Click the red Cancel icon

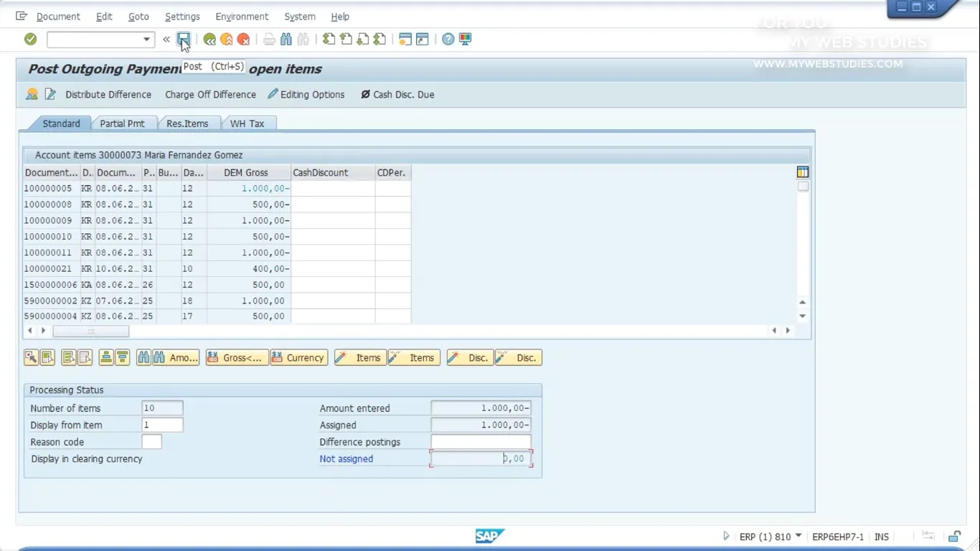coord(244,39)
